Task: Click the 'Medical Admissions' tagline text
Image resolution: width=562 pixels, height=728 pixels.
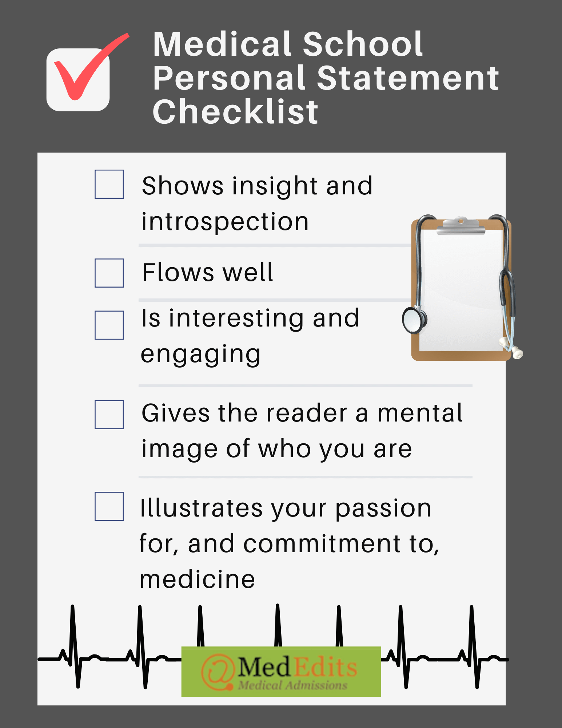Action: 293,685
